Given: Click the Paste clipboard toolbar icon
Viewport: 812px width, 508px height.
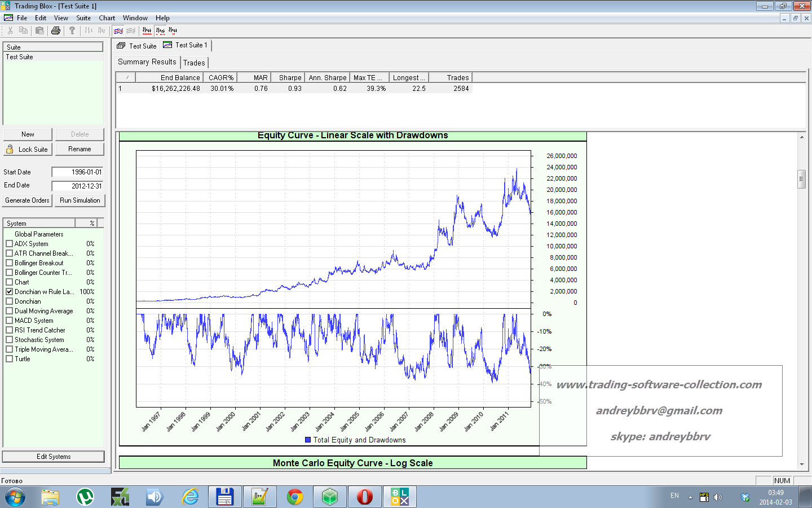Looking at the screenshot, I should pyautogui.click(x=39, y=30).
